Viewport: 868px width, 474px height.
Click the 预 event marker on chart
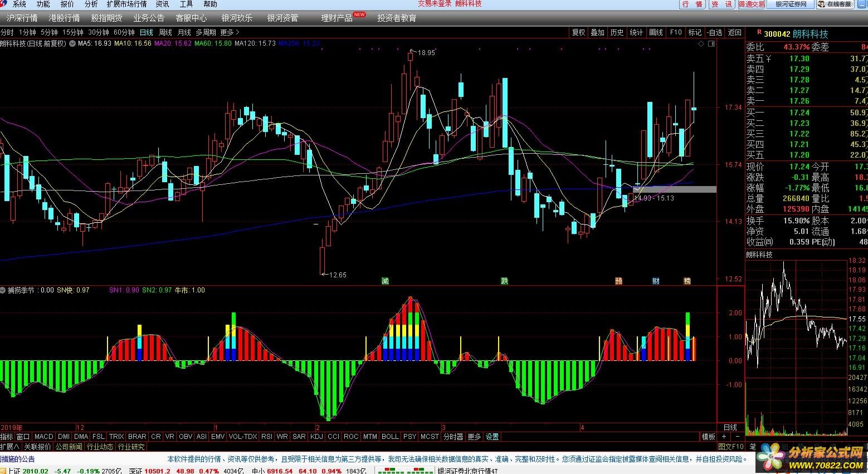(618, 281)
